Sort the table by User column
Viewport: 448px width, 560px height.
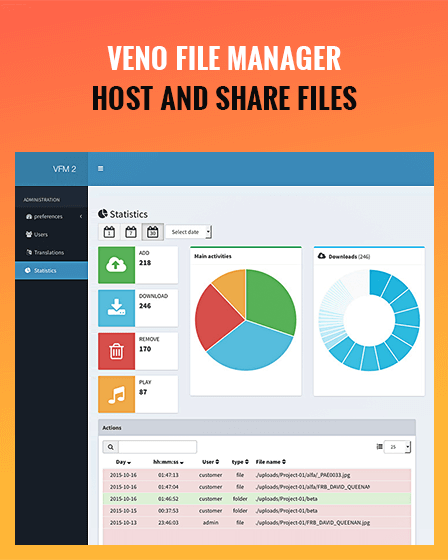pos(210,462)
